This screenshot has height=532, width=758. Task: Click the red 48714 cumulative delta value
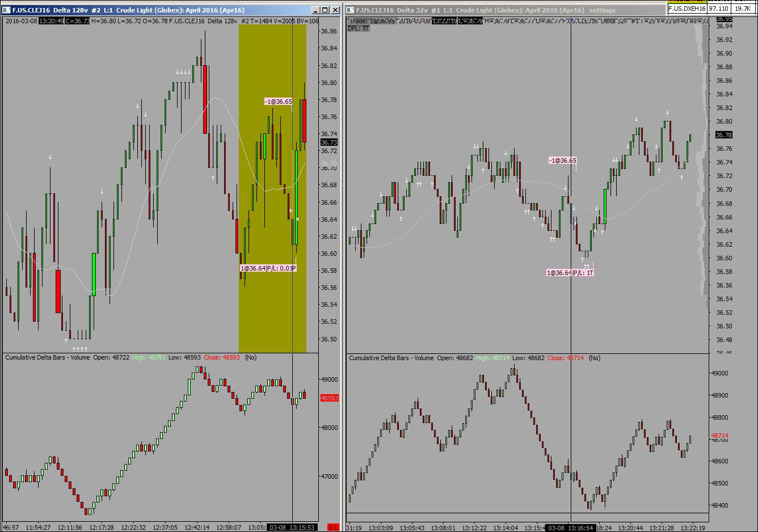(719, 436)
